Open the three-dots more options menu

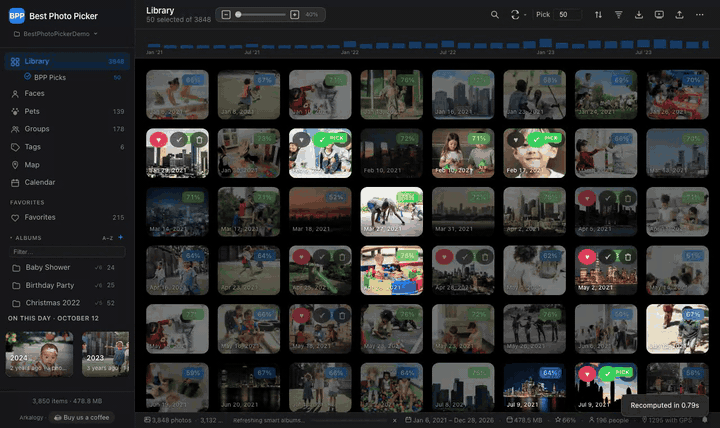coord(699,15)
